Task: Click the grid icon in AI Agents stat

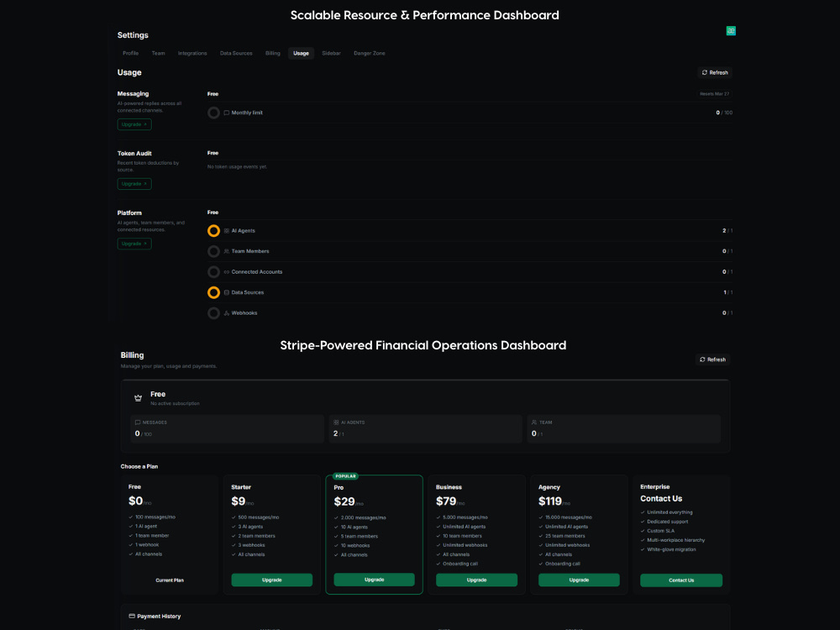Action: coord(336,423)
